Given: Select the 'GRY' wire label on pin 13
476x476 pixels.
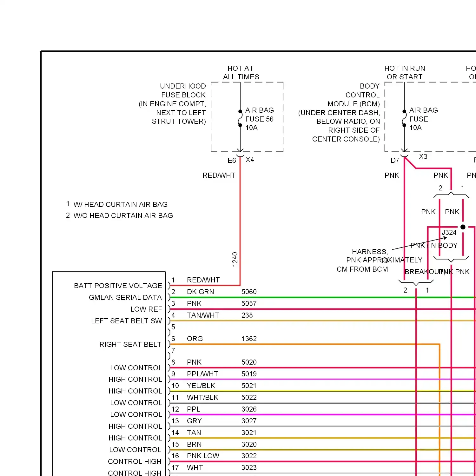Looking at the screenshot, I should (x=195, y=421).
